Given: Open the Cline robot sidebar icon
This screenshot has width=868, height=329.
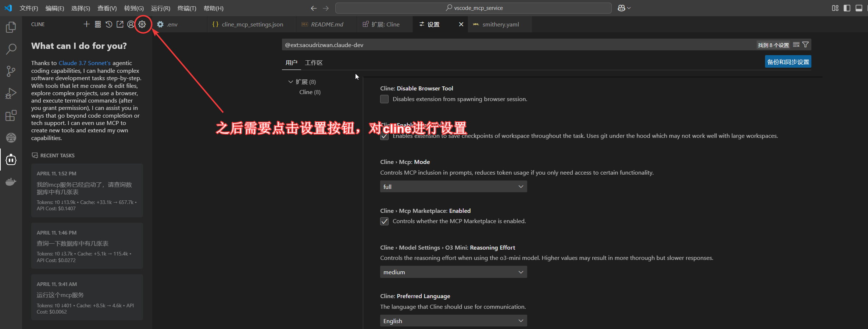Looking at the screenshot, I should tap(11, 160).
